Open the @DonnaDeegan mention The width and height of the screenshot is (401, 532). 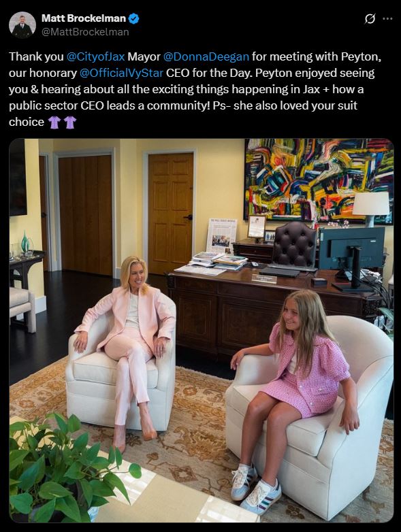206,56
